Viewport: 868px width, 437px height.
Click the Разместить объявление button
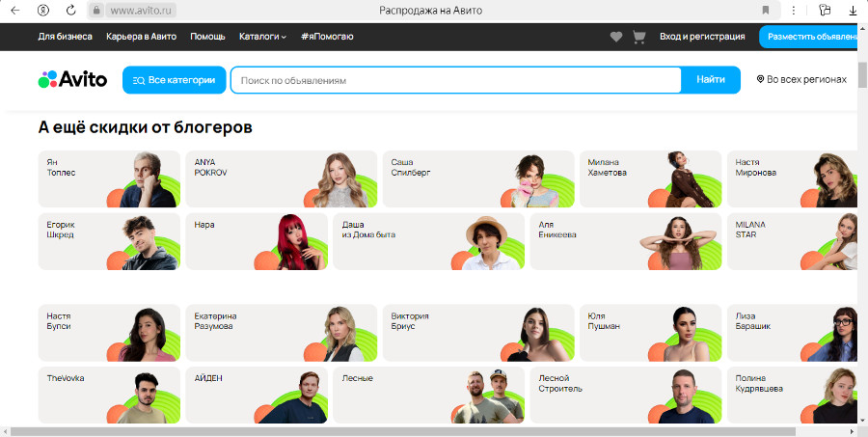click(x=812, y=37)
